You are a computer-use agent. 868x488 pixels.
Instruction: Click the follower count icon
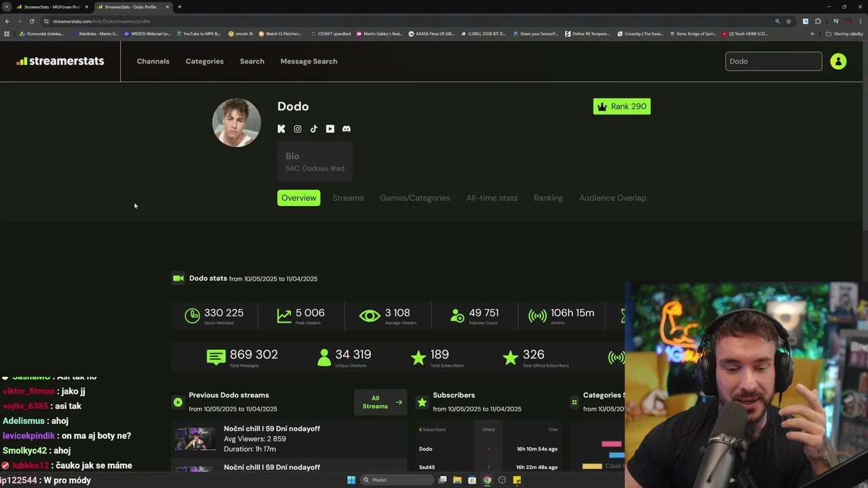pyautogui.click(x=457, y=316)
